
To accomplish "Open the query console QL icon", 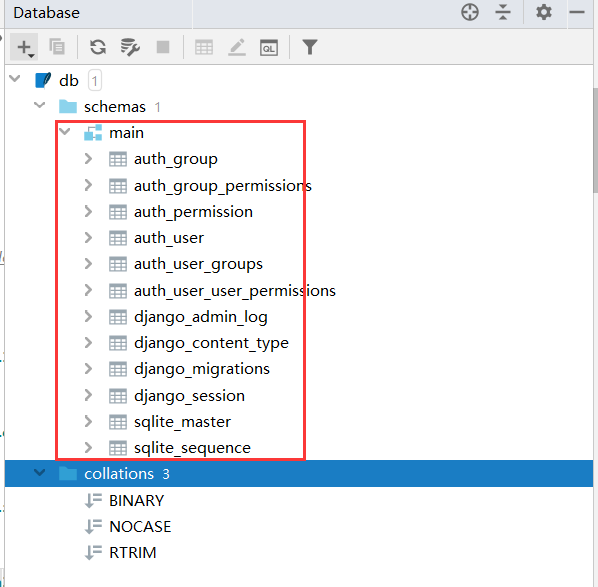I will (269, 48).
